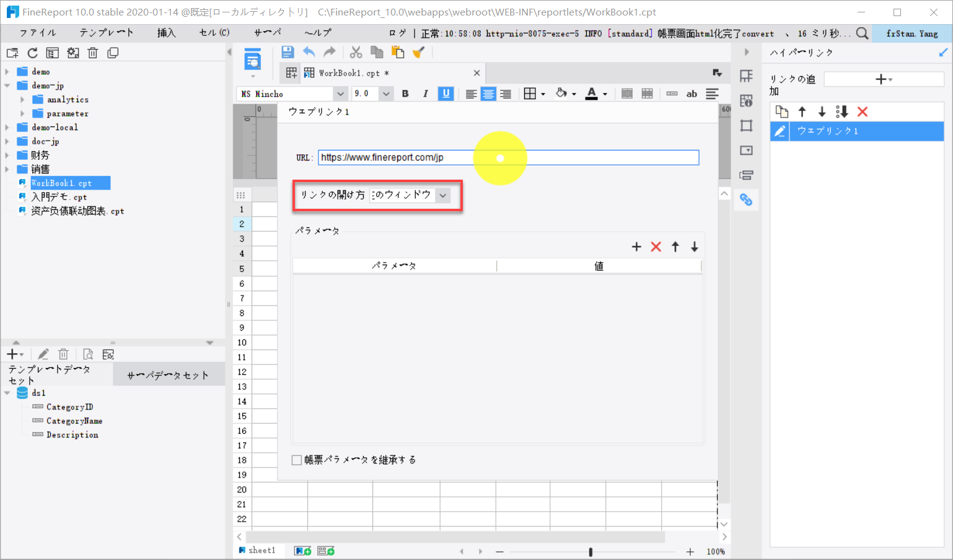Open 入門デモ.cpt in the file tree
Screen dimensions: 953x560
tap(59, 197)
